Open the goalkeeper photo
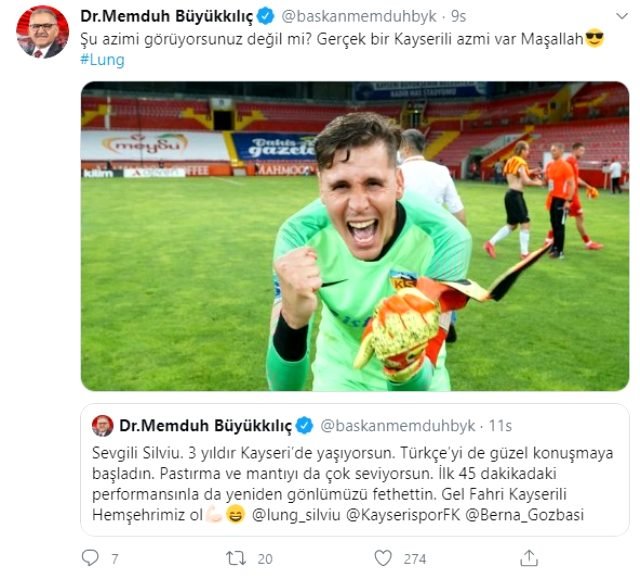 355,236
